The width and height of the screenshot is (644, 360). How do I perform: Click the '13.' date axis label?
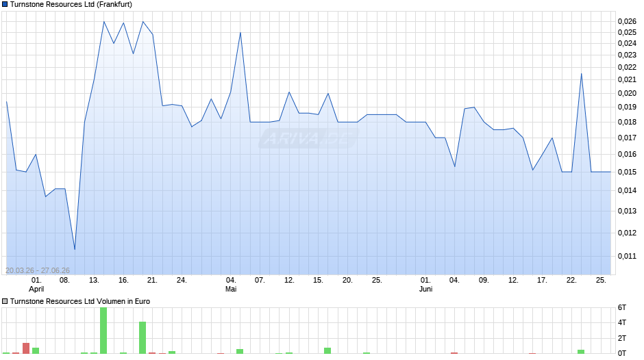point(94,281)
